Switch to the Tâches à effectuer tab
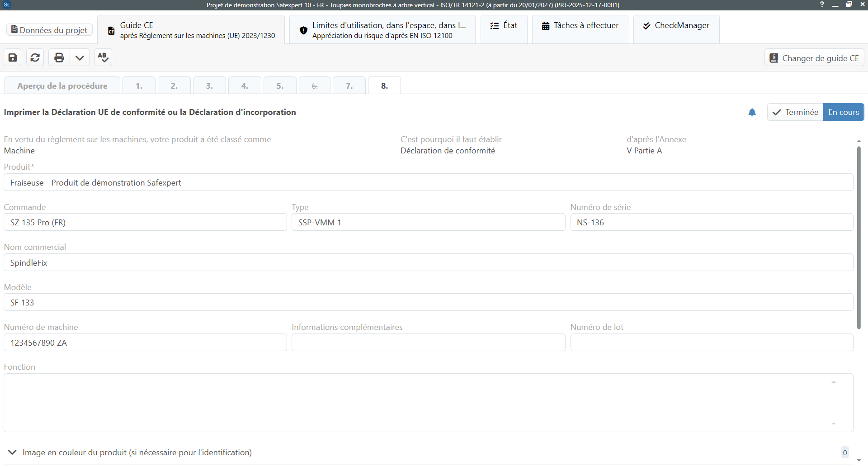 click(580, 29)
